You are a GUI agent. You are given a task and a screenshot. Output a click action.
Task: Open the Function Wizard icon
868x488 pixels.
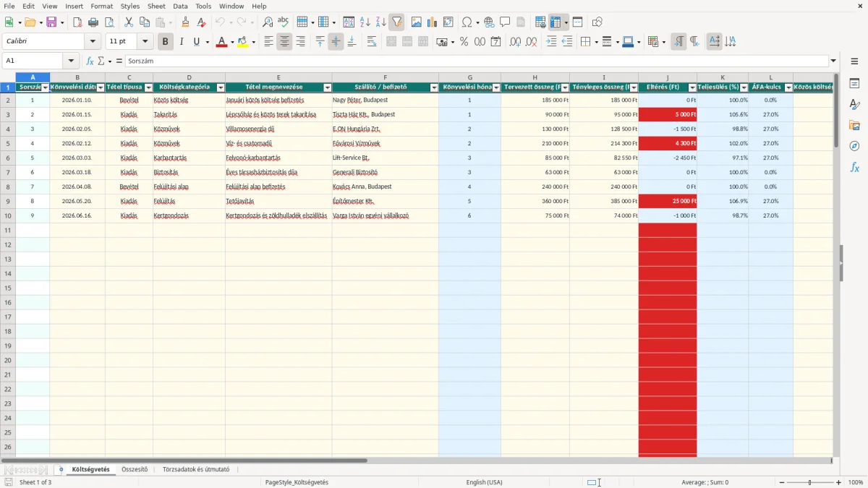90,61
